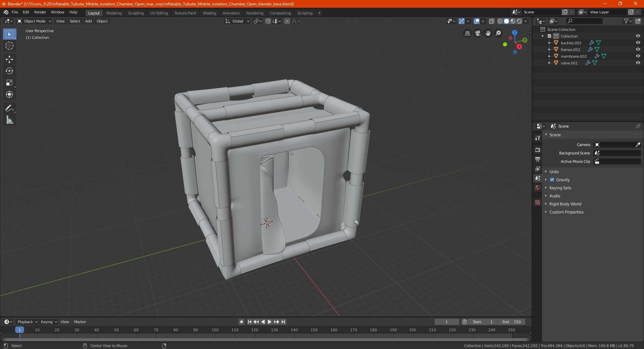
Task: Open the View Layer properties tab icon
Action: pos(538,168)
